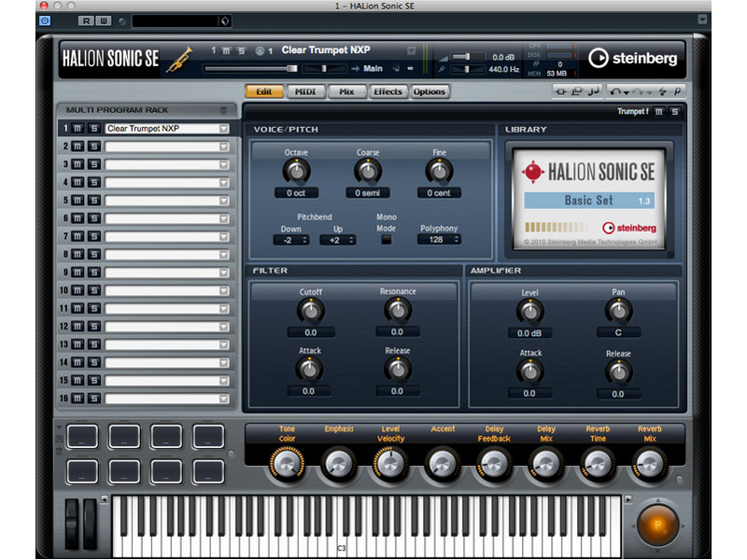
Task: Click the metronome icon above the program name
Action: click(x=259, y=51)
